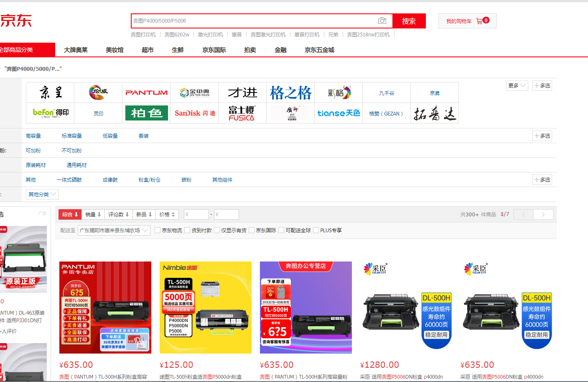Select the 九千谷 brand
The height and width of the screenshot is (382, 588).
(387, 93)
